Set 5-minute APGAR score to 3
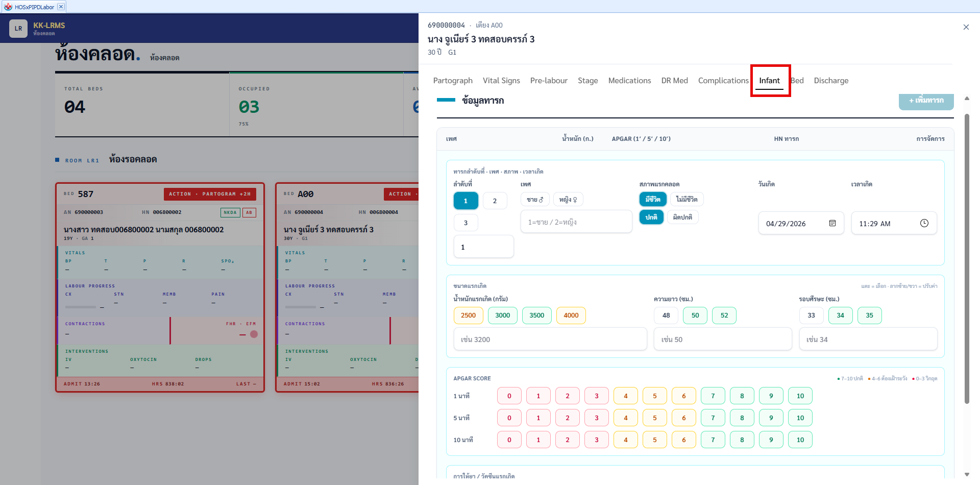Viewport: 980px width, 485px height. click(596, 418)
